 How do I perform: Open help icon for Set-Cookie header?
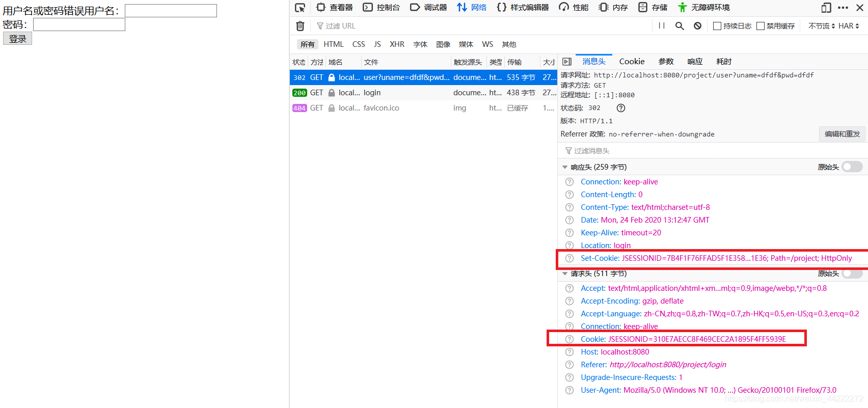pyautogui.click(x=569, y=258)
